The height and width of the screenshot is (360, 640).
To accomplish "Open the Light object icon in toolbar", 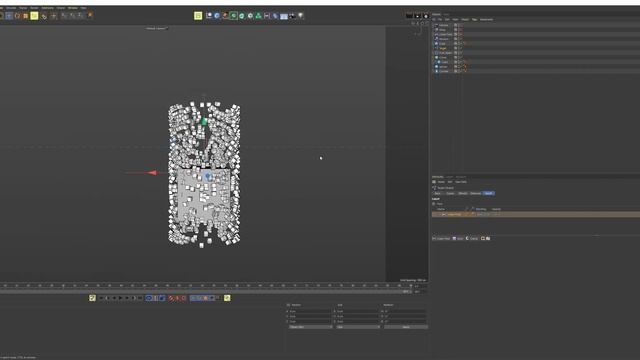I will point(301,16).
